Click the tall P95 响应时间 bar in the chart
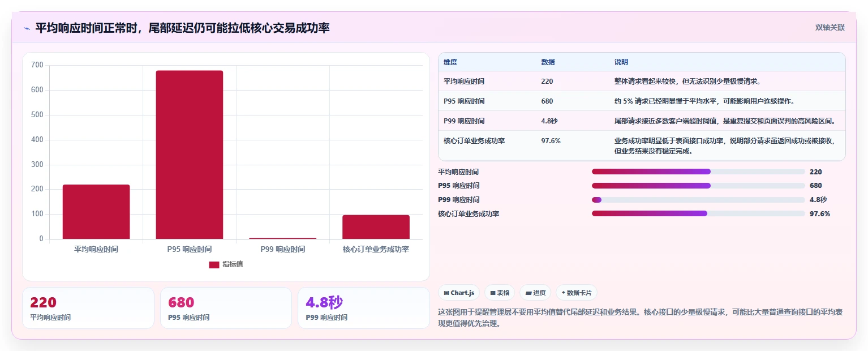This screenshot has width=868, height=351. [x=190, y=155]
